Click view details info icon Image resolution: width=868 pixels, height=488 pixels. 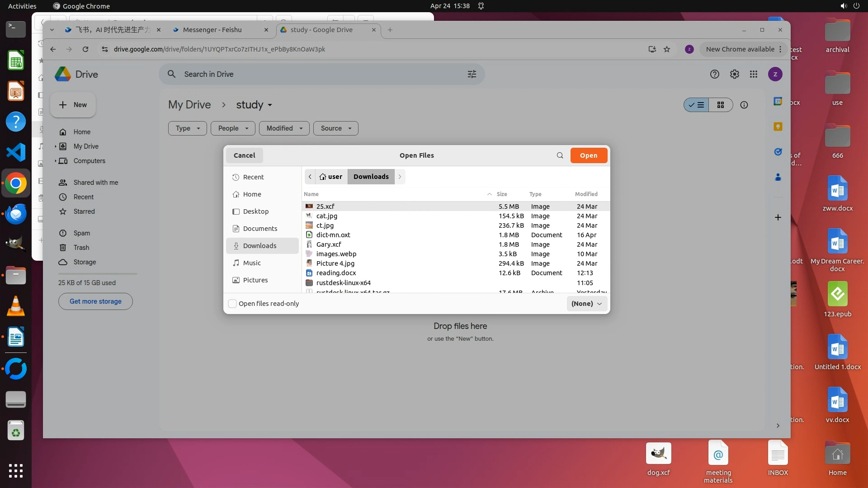[744, 105]
